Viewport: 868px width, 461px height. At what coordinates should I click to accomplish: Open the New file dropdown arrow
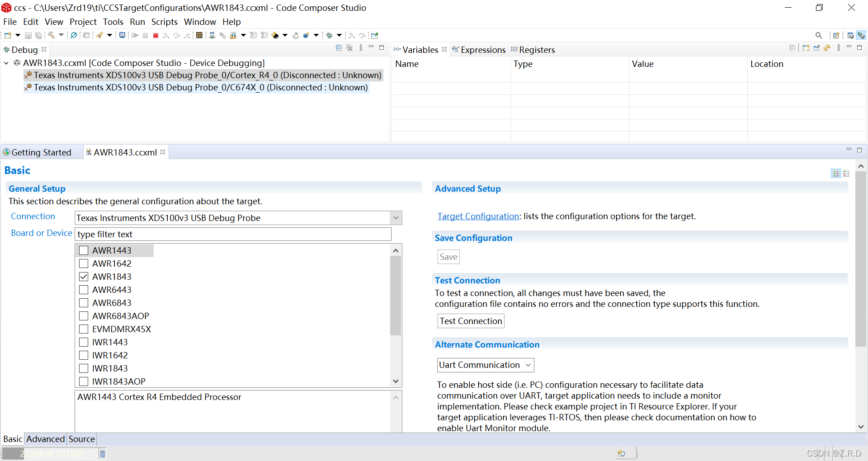pyautogui.click(x=18, y=35)
